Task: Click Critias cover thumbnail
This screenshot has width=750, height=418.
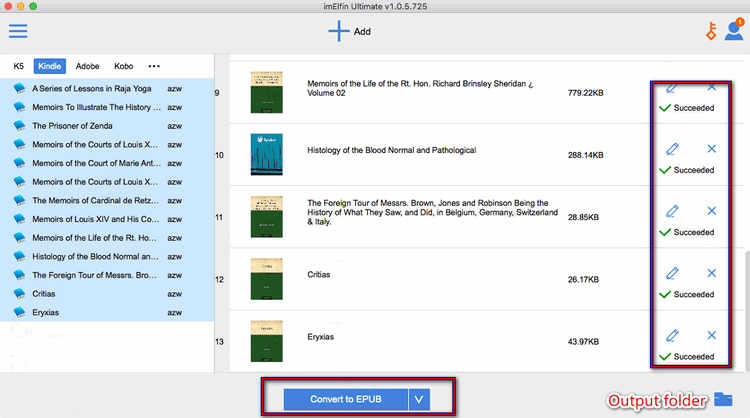Action: click(x=266, y=279)
